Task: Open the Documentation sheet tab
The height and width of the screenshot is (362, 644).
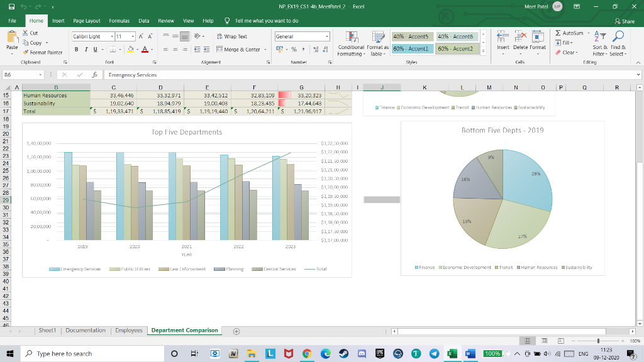Action: (x=86, y=331)
